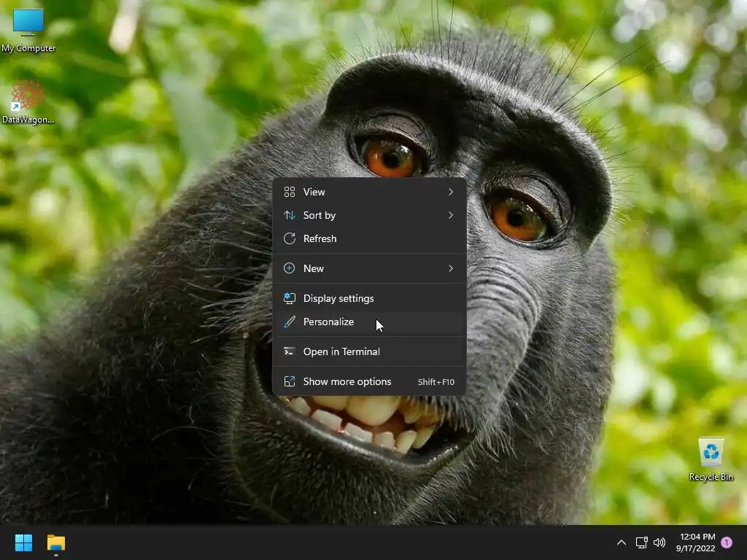Open the notification badge in the taskbar

click(727, 542)
